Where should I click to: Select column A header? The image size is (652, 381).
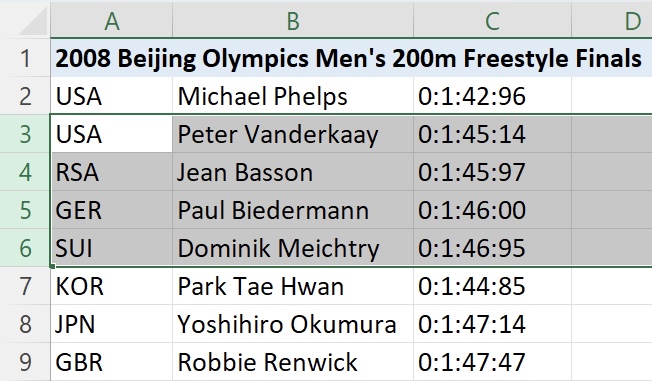[x=111, y=20]
